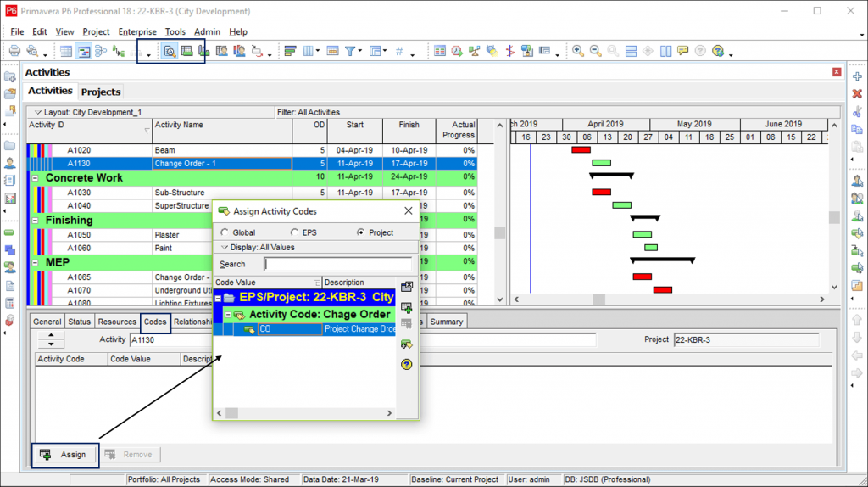The image size is (868, 487).
Task: Open the Layout: City Development_1 menu
Action: [87, 113]
